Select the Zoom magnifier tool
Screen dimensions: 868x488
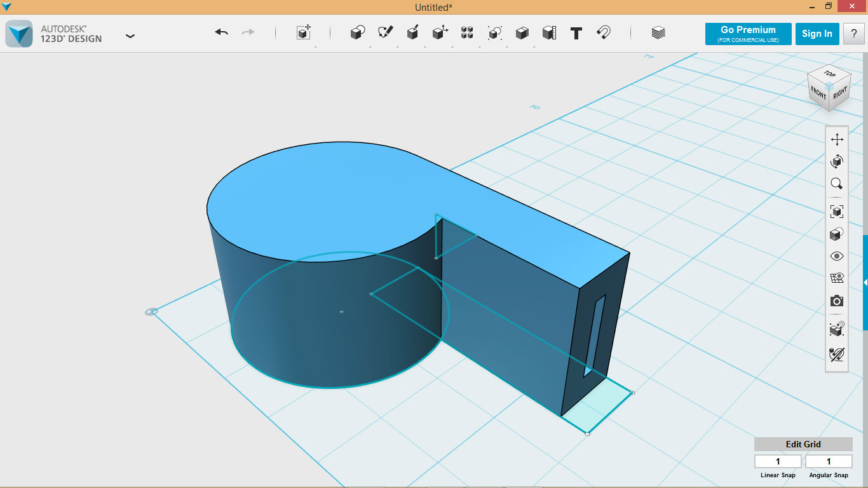click(x=837, y=184)
